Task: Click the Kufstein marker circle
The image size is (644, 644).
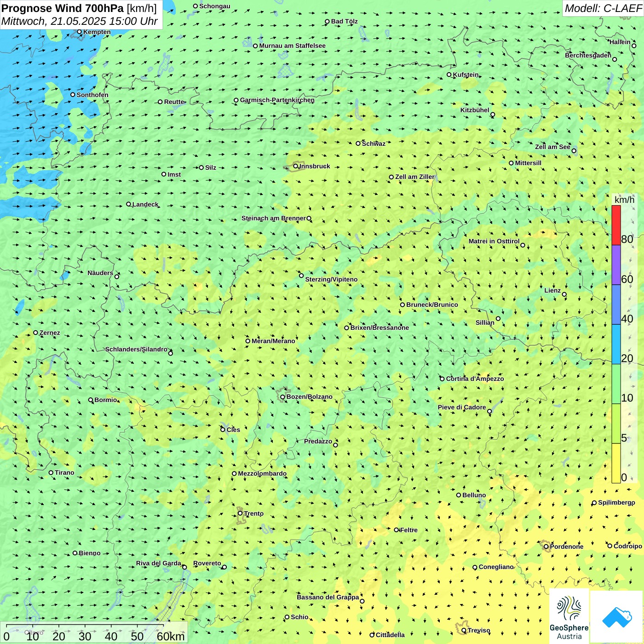Action: [449, 75]
